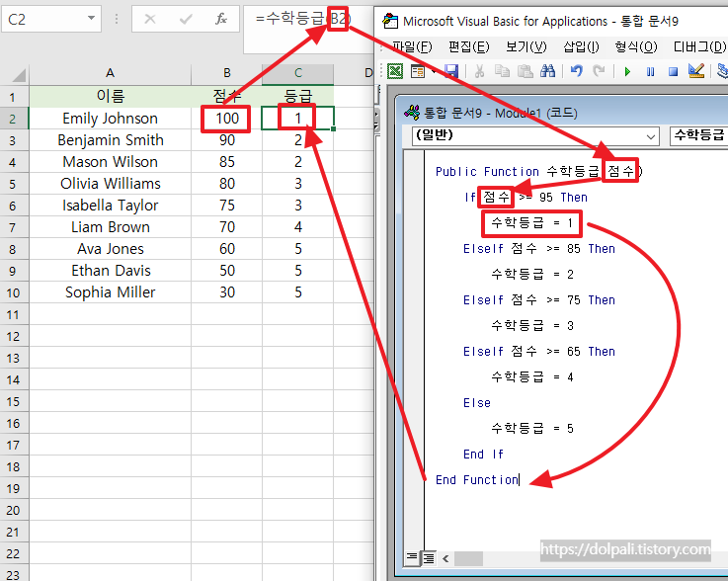Open the 보기(V) menu in VBA editor
The height and width of the screenshot is (581, 728).
(x=526, y=46)
